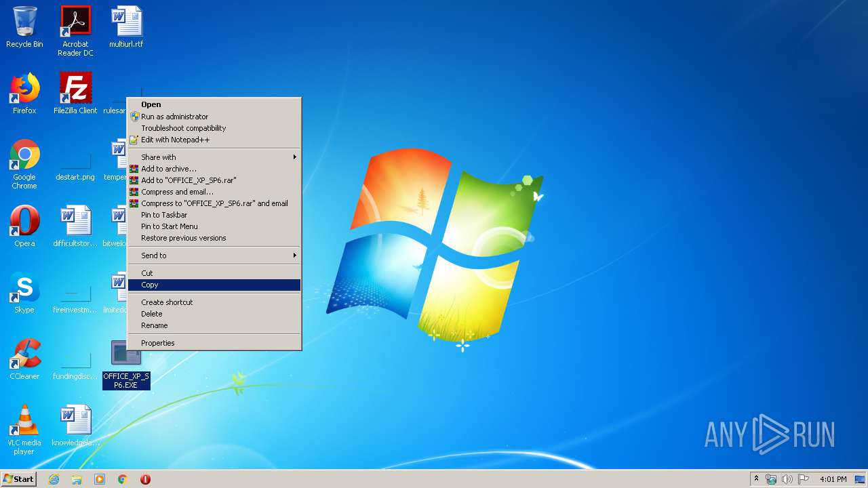Select the Acrobat Reader DC shortcut
This screenshot has width=868, height=488.
pyautogui.click(x=75, y=30)
